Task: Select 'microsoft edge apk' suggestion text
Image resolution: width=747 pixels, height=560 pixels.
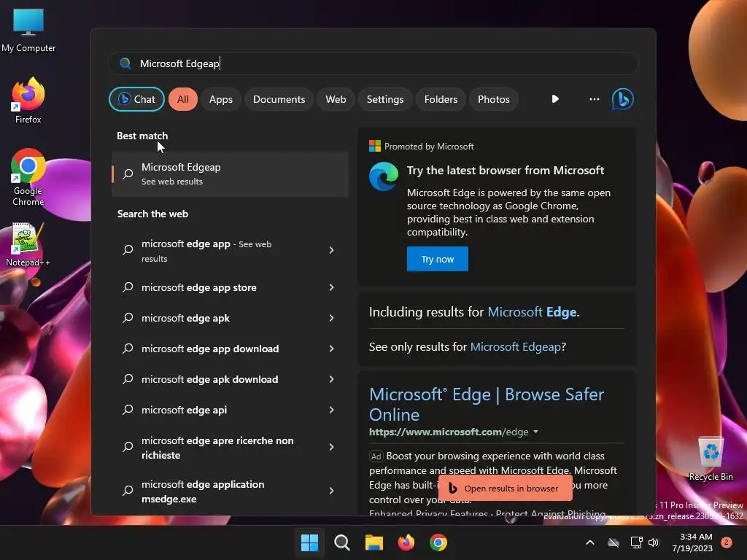Action: 185,318
